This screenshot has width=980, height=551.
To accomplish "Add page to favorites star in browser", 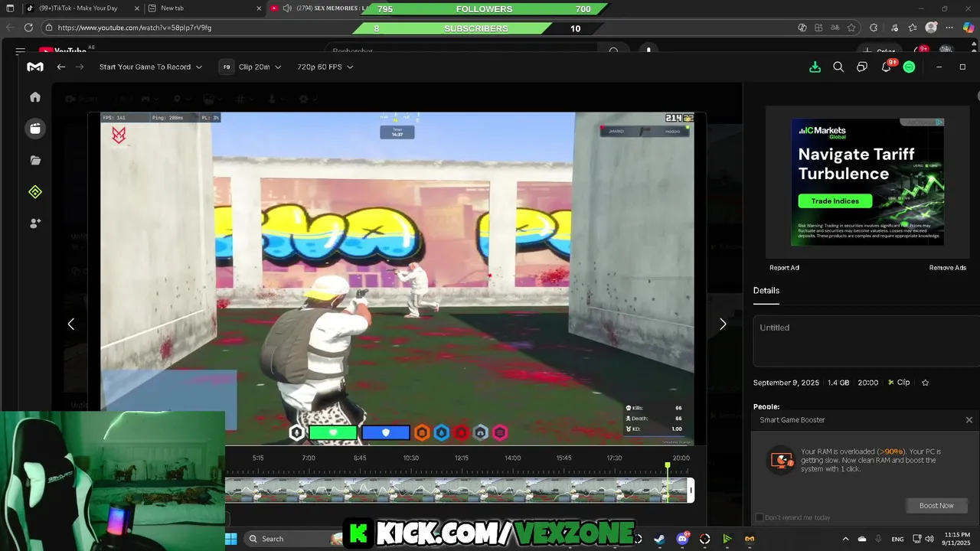I will pyautogui.click(x=851, y=28).
